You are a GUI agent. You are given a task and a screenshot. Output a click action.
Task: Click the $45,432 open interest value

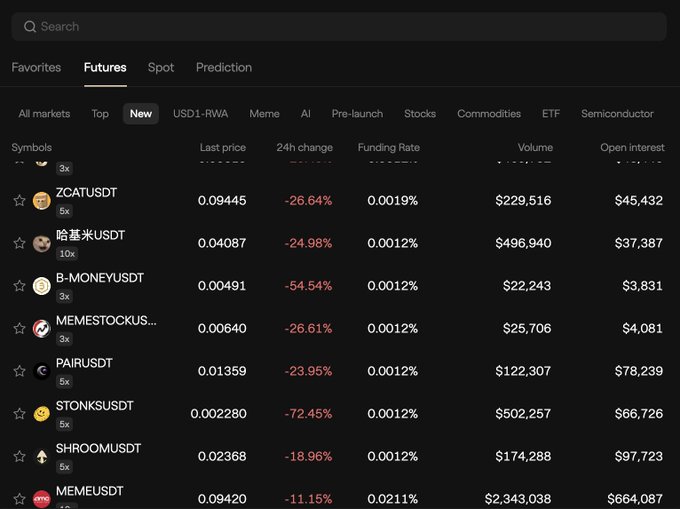[639, 201]
